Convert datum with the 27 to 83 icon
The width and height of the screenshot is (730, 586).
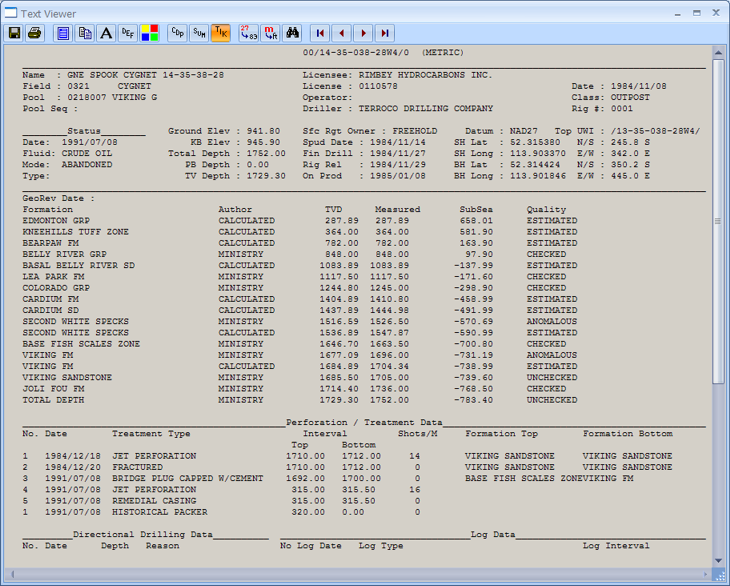click(x=249, y=33)
